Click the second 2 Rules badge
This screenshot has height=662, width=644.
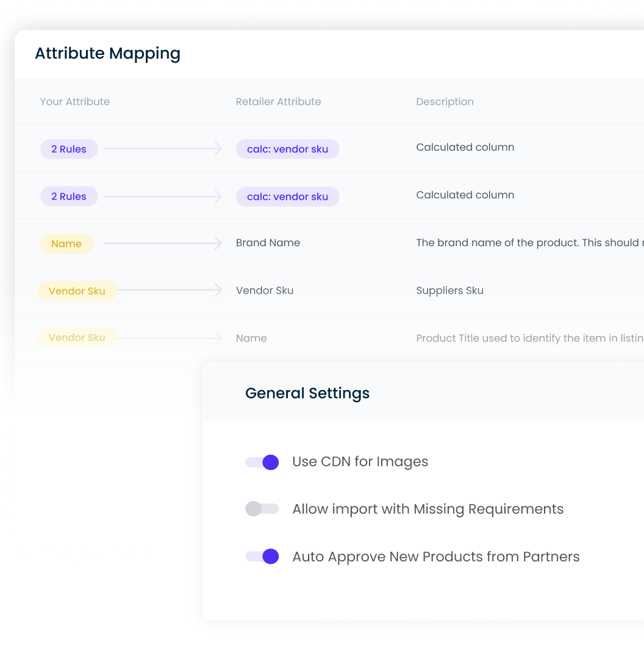69,196
